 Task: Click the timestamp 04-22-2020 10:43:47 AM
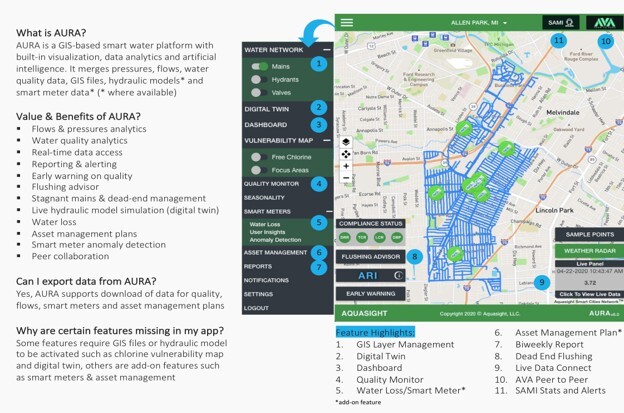pos(590,271)
